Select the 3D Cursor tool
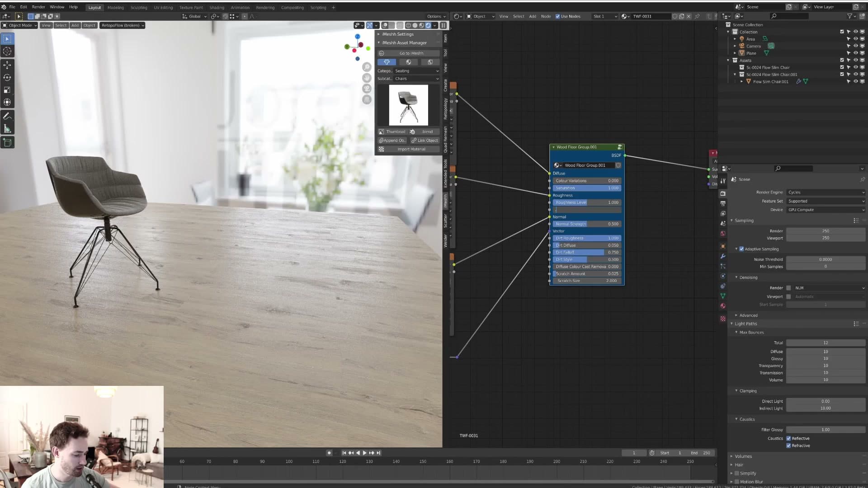 pyautogui.click(x=7, y=52)
